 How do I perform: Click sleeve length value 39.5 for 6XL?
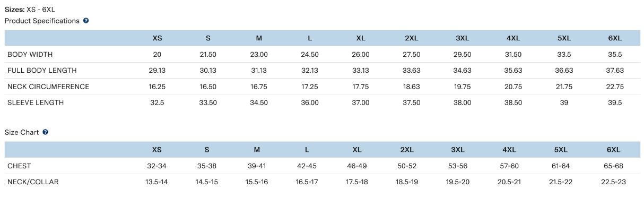(615, 102)
